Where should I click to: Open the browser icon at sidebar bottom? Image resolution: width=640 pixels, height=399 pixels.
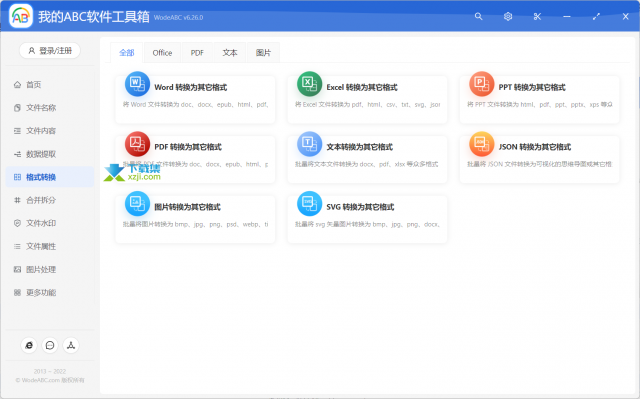coord(29,345)
